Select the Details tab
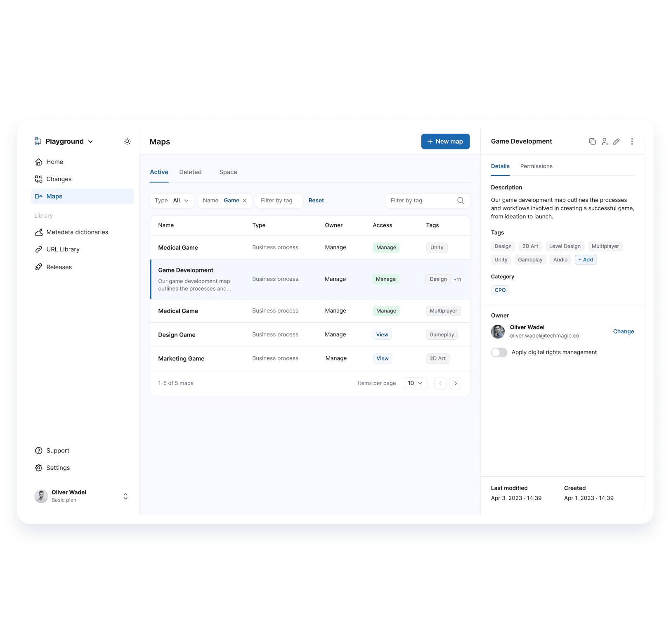671x644 pixels. click(x=500, y=166)
